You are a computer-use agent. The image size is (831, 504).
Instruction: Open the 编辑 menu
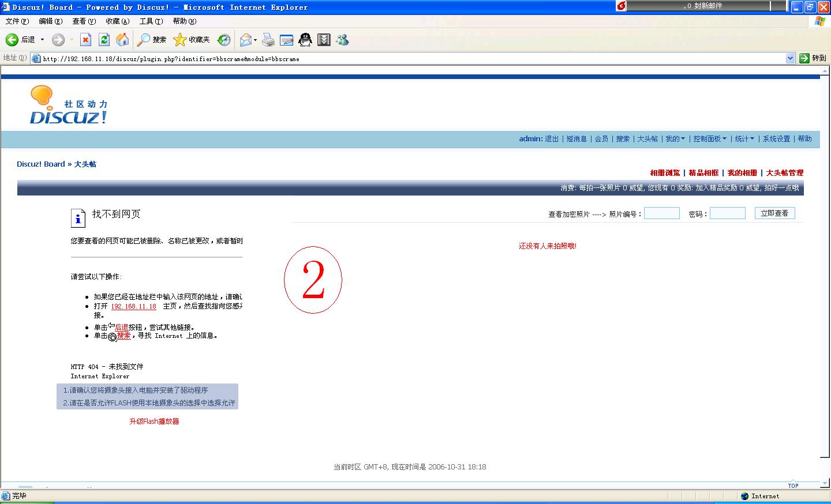pyautogui.click(x=51, y=21)
